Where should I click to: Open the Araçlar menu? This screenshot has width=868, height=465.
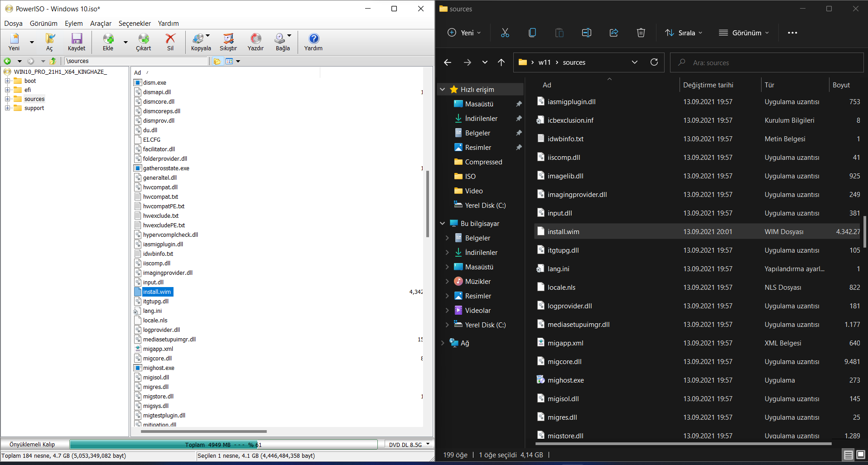(101, 24)
